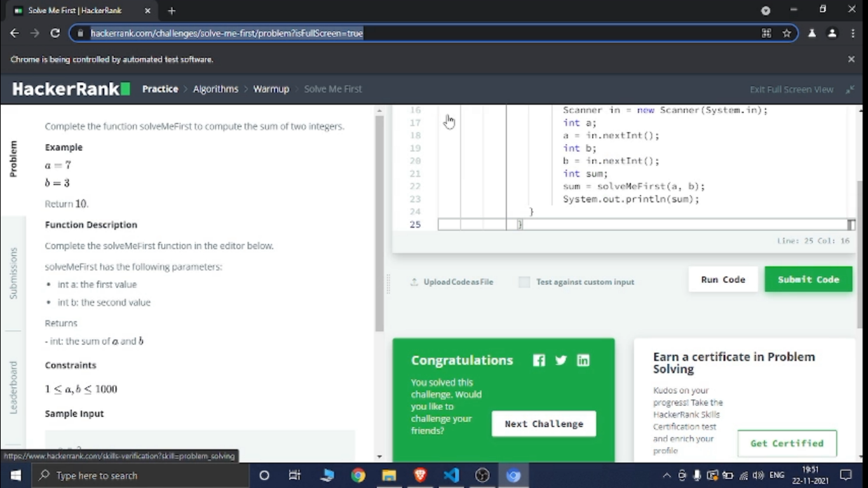This screenshot has width=868, height=488.
Task: Click the Upload Code as File icon
Action: click(414, 282)
